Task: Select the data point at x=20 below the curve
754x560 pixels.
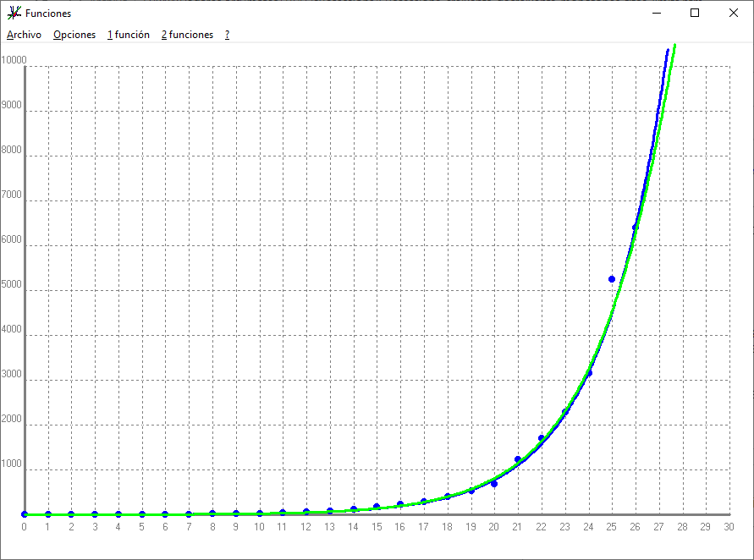Action: coord(494,484)
